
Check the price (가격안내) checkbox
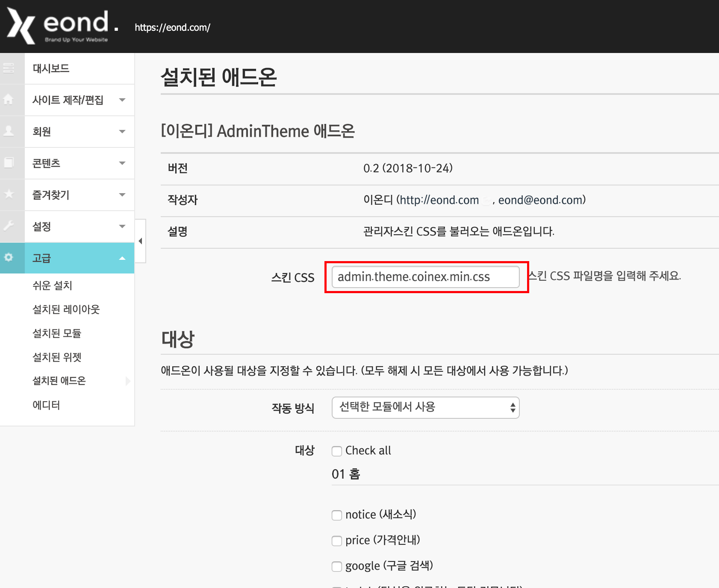pyautogui.click(x=337, y=541)
